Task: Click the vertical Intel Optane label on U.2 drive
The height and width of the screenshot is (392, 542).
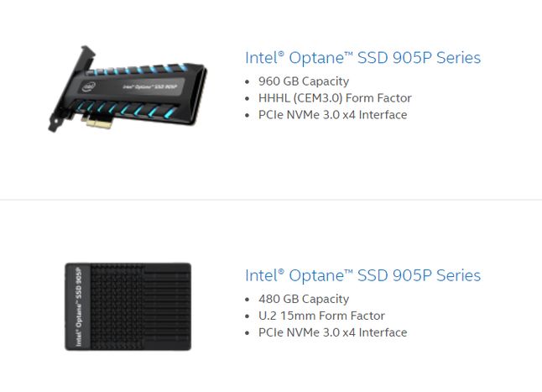Action: (x=79, y=306)
